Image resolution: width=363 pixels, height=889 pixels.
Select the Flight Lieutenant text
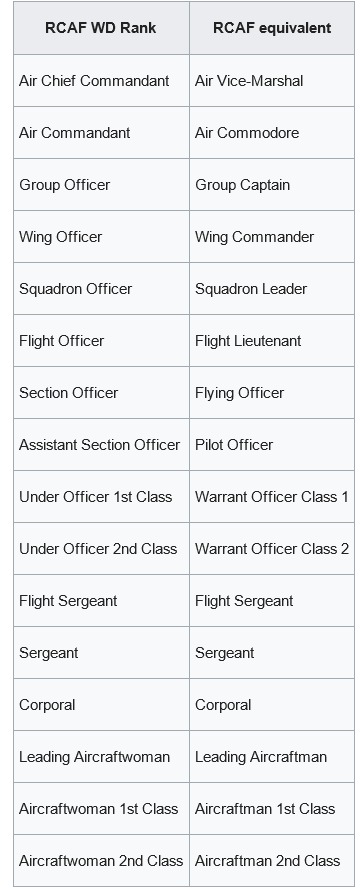click(x=248, y=341)
